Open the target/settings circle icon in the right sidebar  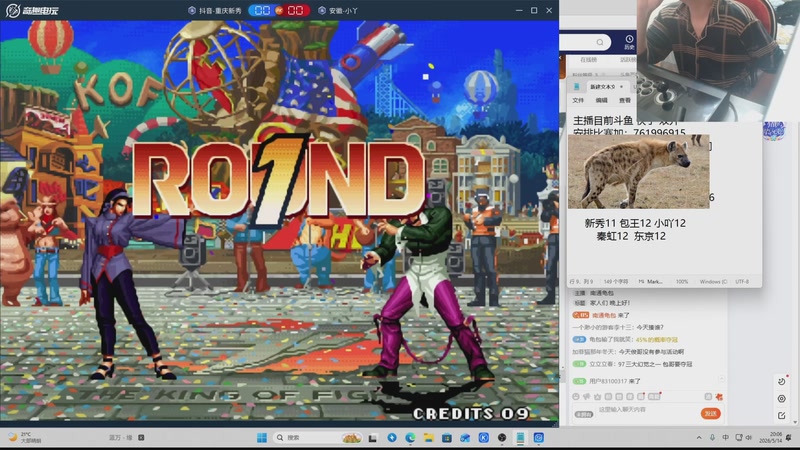click(782, 399)
